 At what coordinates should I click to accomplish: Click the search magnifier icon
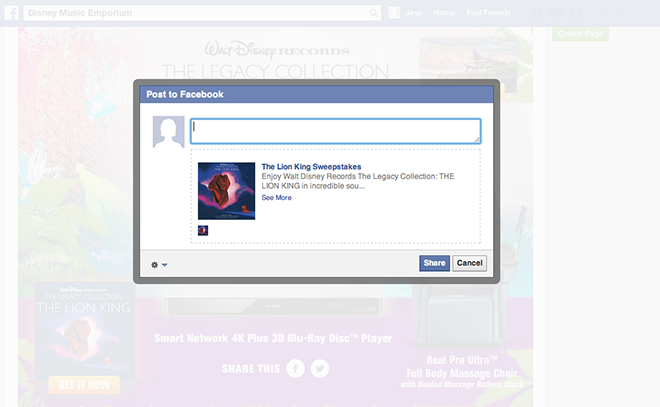pos(373,13)
